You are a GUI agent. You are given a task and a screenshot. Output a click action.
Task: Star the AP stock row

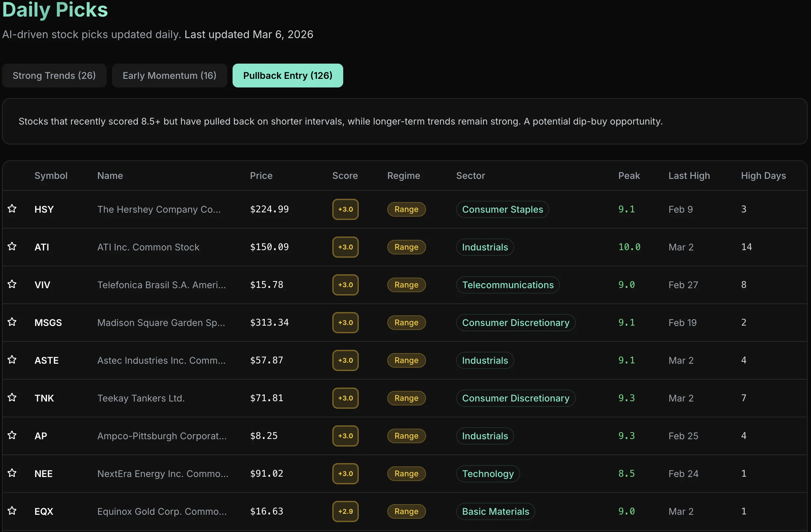(x=12, y=436)
